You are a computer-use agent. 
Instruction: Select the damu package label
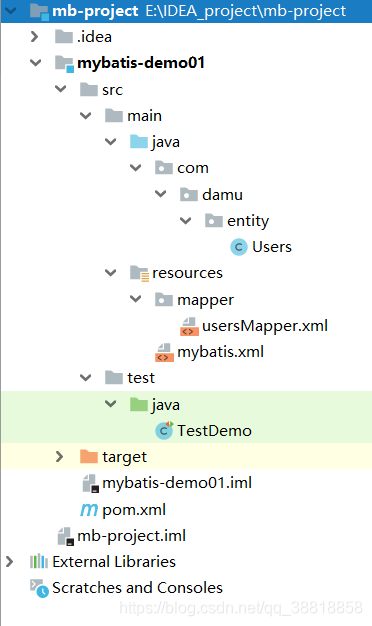[x=222, y=195]
